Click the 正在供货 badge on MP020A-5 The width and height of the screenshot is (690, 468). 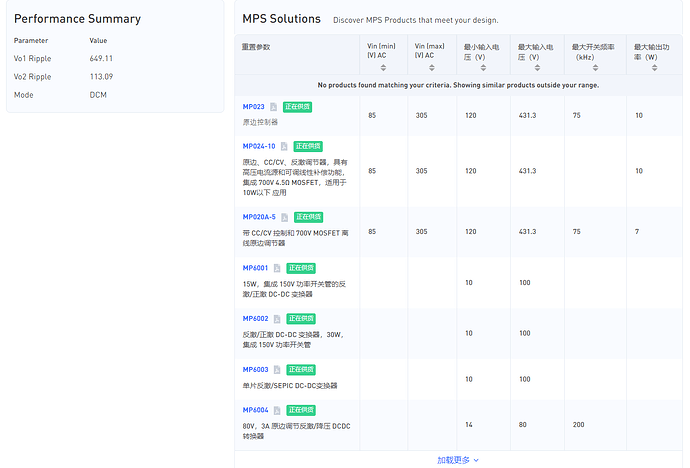308,217
